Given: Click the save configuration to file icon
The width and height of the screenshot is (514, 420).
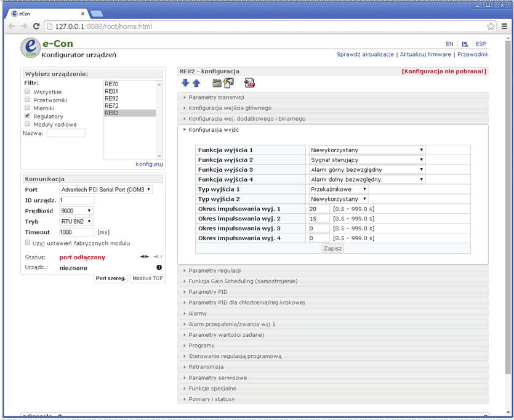Looking at the screenshot, I should 229,83.
